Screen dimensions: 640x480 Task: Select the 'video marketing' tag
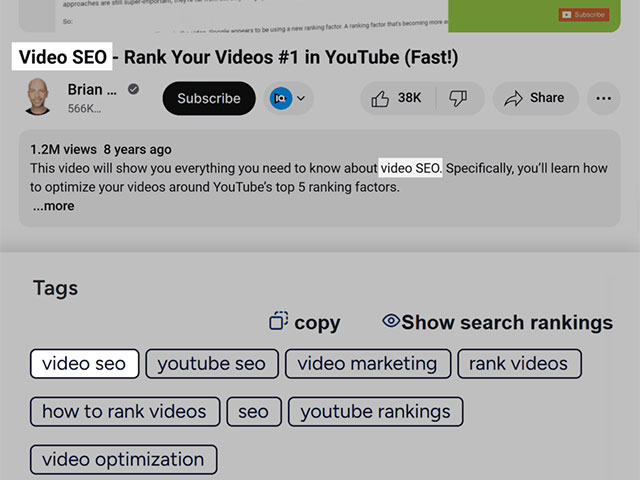(x=368, y=364)
